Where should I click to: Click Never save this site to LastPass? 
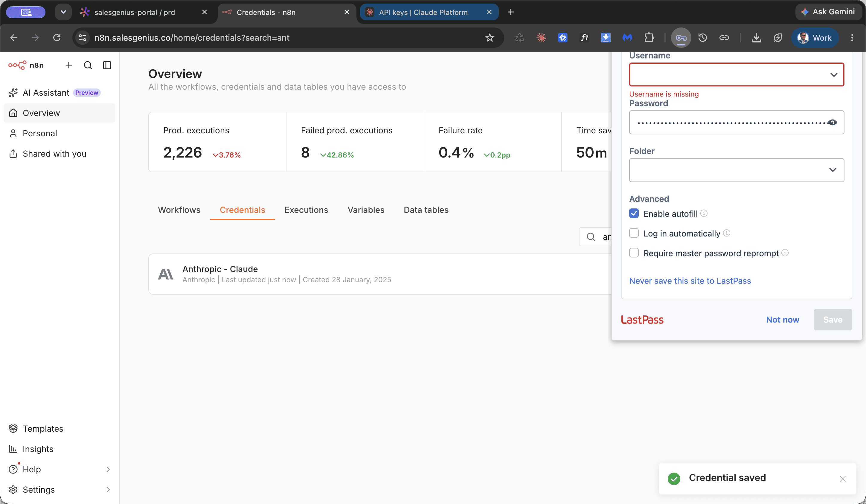(690, 281)
